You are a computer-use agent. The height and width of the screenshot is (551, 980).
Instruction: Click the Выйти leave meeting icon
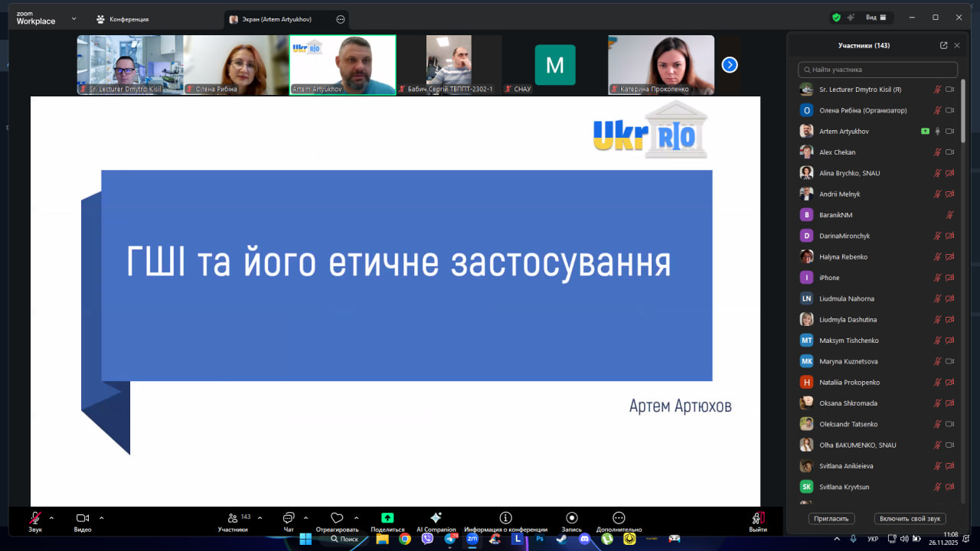758,518
